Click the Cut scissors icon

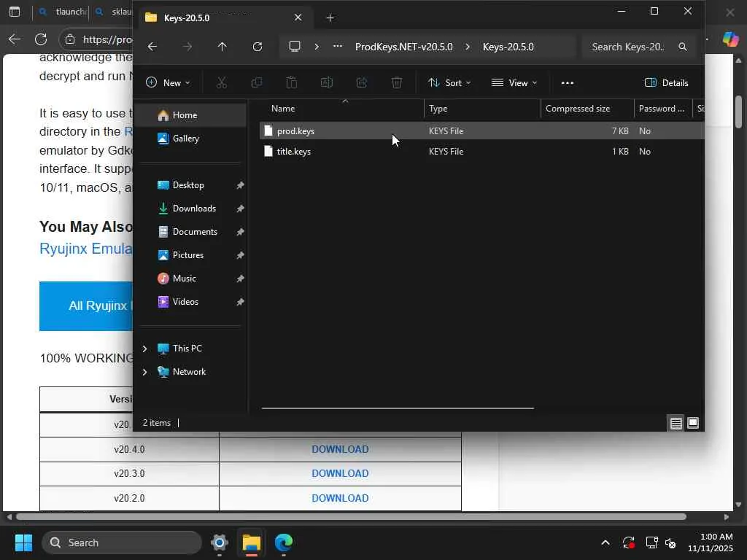pyautogui.click(x=222, y=83)
